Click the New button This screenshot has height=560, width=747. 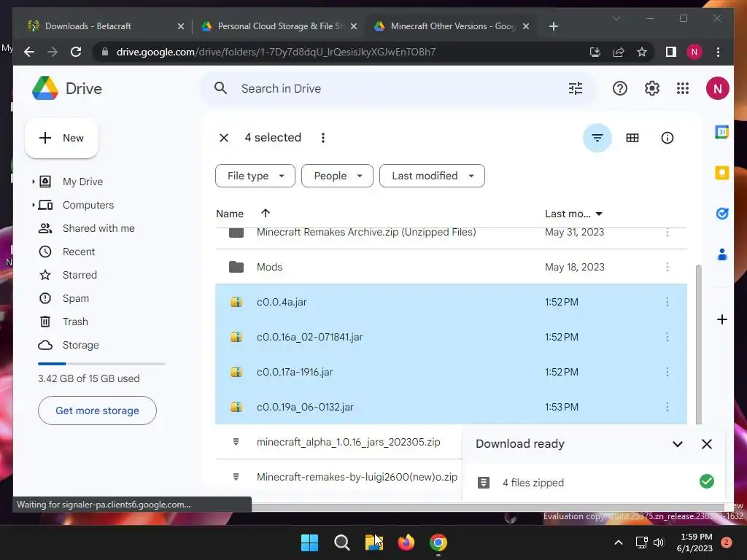pos(61,138)
